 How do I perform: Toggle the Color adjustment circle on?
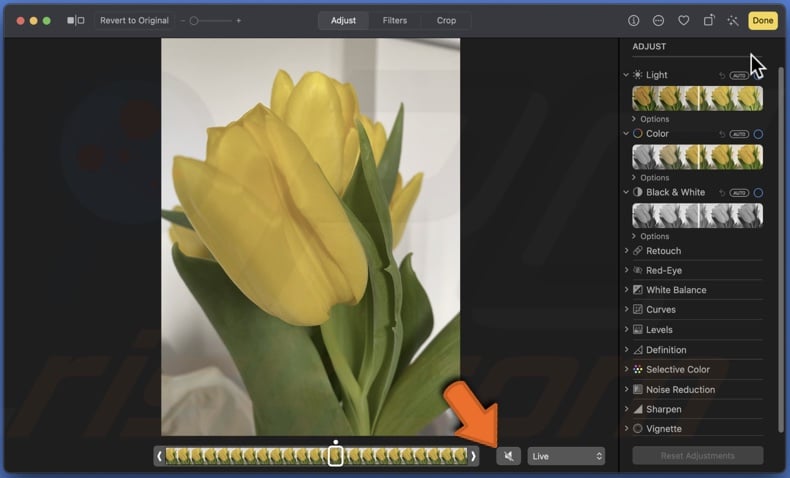[758, 134]
